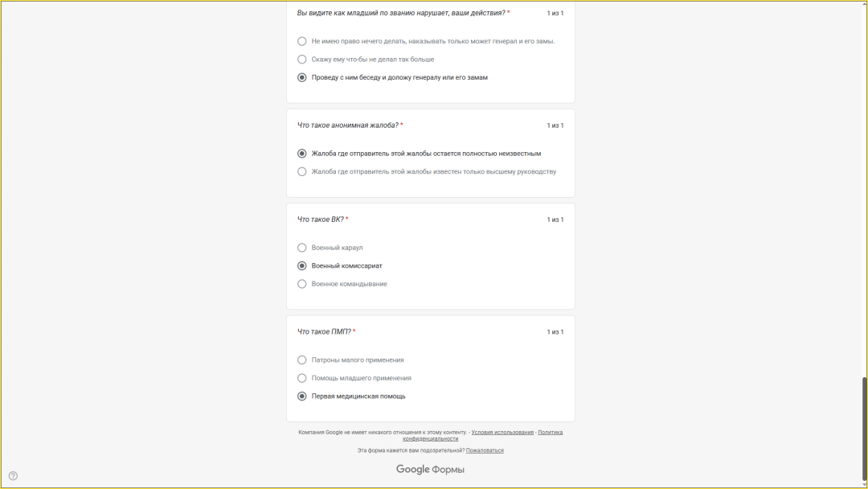868x489 pixels.
Task: Choose 'Скажу ему что-бы не делал так больше'
Action: coord(302,60)
